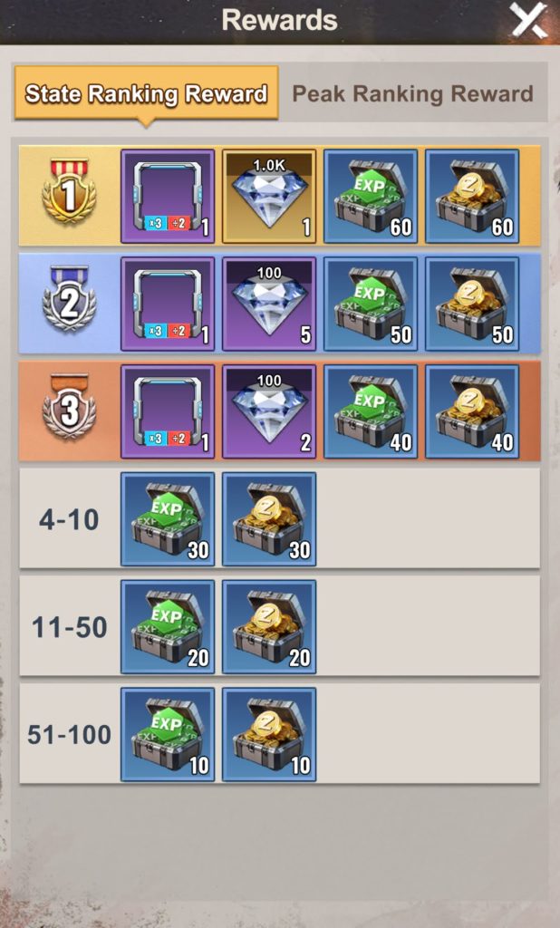Screen dimensions: 560x928
Task: Tap the gold coin chest with 50 count
Action: coord(472,304)
